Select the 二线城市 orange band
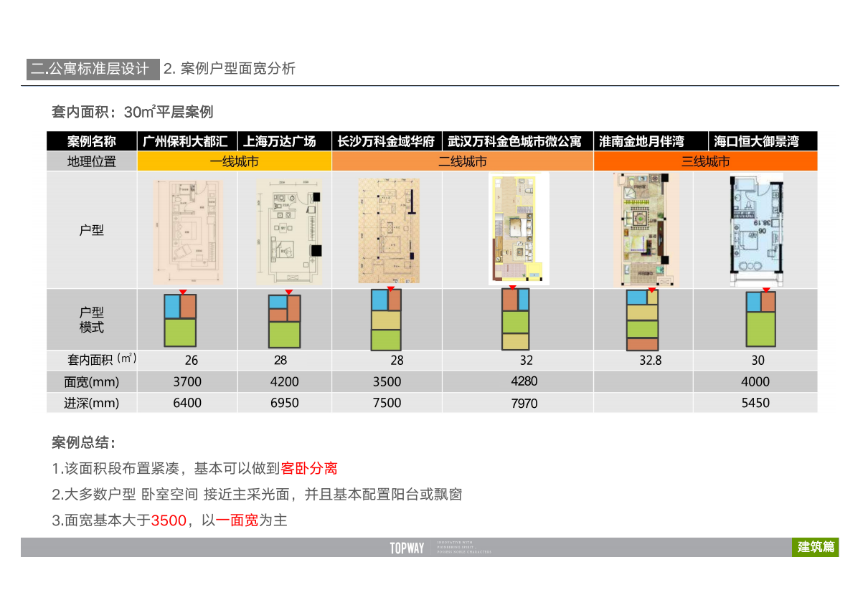Viewport: 868px width, 605px height. pos(463,161)
